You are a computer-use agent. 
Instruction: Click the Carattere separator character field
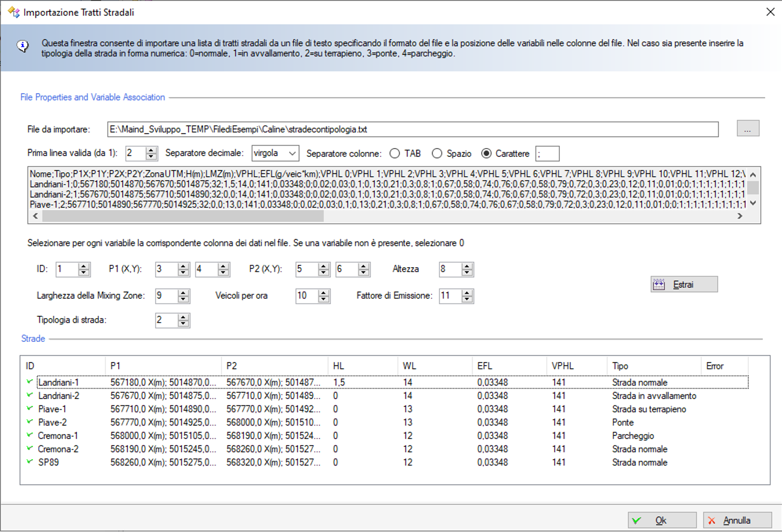547,153
